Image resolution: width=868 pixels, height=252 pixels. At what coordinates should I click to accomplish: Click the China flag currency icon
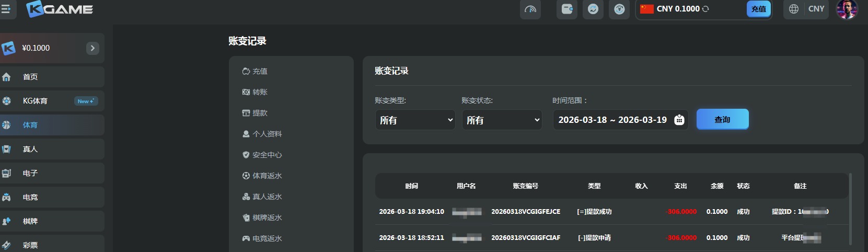(647, 9)
